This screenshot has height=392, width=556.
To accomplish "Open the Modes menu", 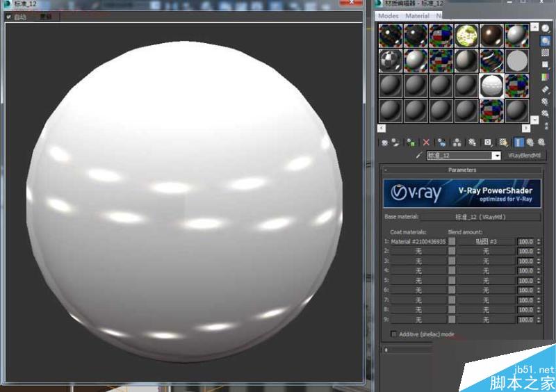I will tap(388, 15).
